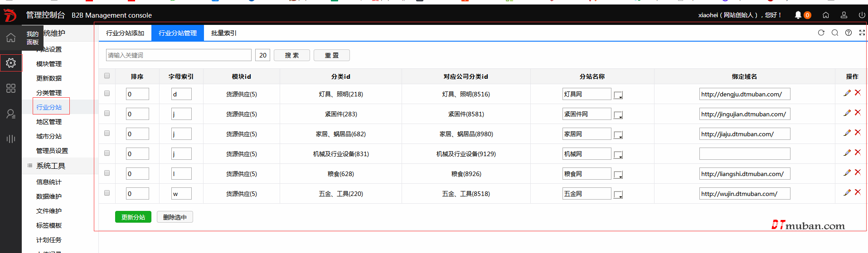Click the power logout icon
Image resolution: width=868 pixels, height=253 pixels.
(862, 15)
